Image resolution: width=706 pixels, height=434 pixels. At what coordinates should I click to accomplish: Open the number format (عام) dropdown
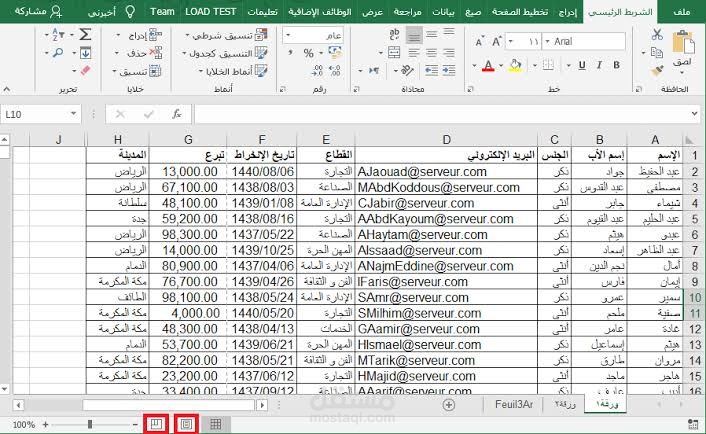pyautogui.click(x=288, y=35)
